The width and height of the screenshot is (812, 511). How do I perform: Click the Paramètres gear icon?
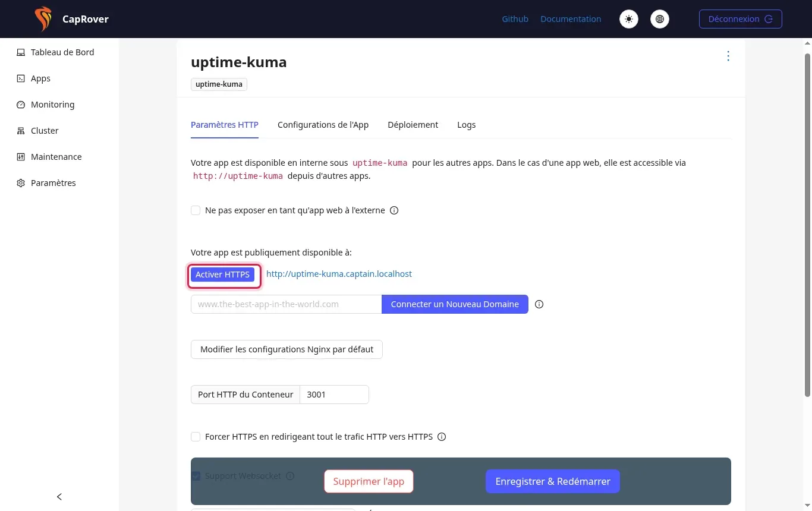click(x=21, y=183)
